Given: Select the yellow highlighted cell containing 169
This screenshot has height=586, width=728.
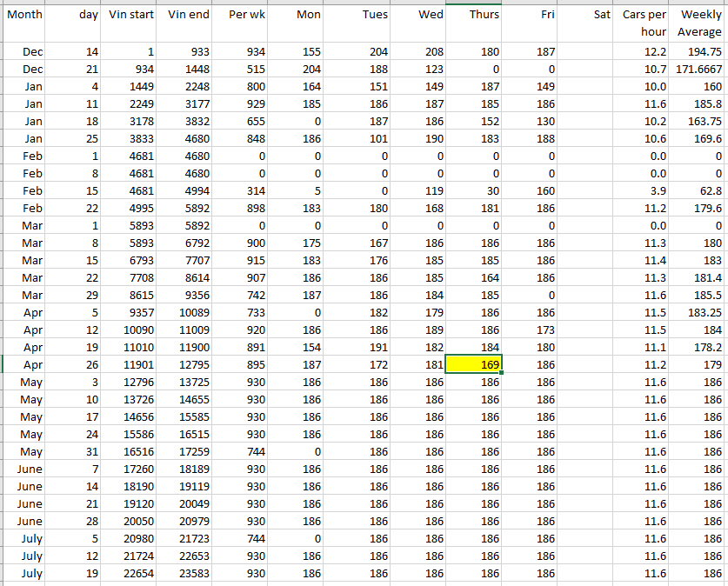Looking at the screenshot, I should (473, 364).
